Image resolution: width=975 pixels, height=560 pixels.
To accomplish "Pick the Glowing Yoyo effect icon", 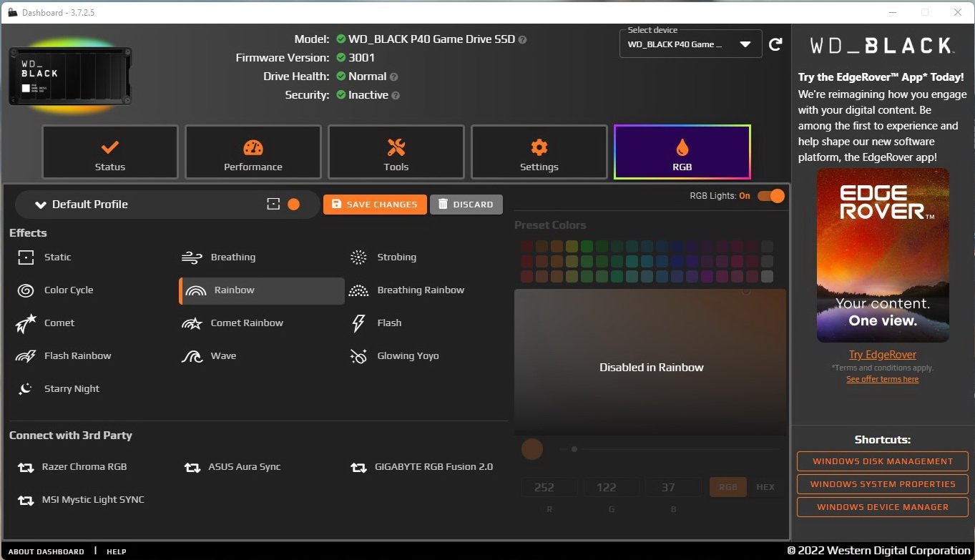I will coord(358,356).
